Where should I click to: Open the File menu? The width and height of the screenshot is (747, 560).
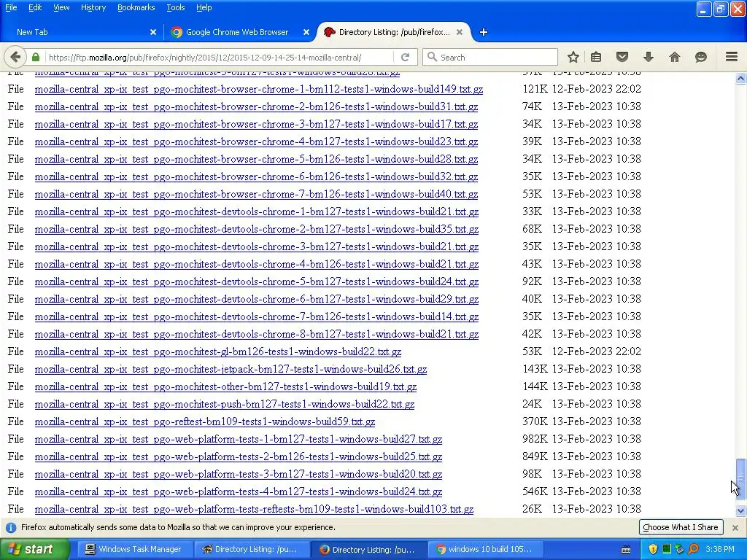point(11,7)
